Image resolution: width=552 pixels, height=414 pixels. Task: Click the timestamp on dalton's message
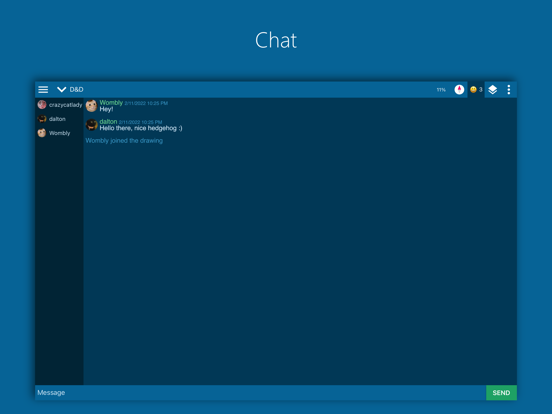(x=140, y=122)
